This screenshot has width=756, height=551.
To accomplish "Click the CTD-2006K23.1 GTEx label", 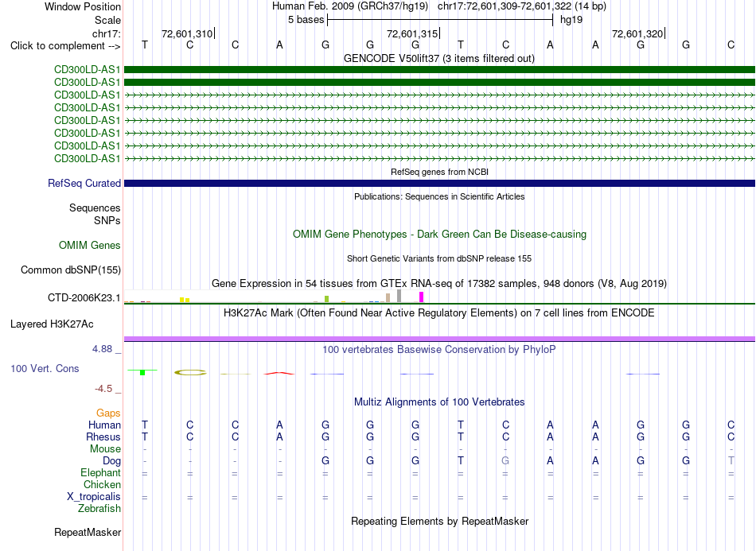I will click(x=84, y=297).
